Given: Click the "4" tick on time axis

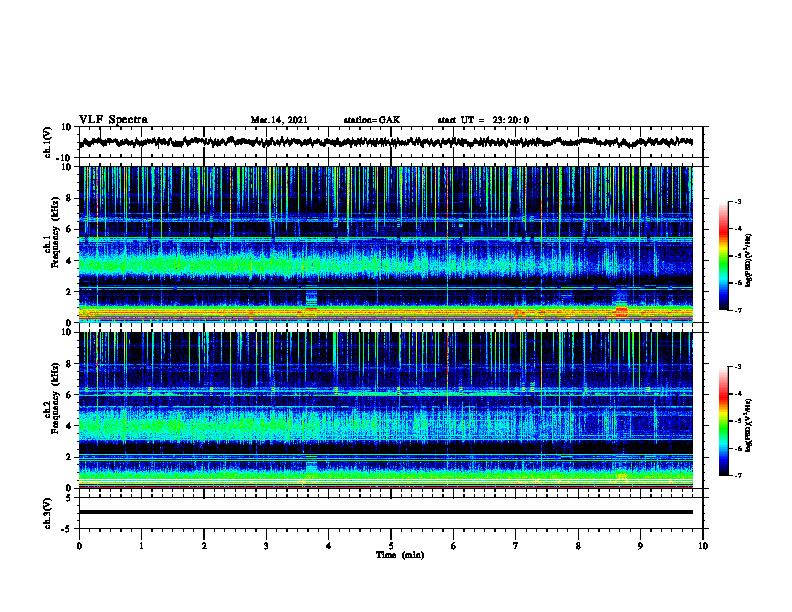Looking at the screenshot, I should [329, 546].
